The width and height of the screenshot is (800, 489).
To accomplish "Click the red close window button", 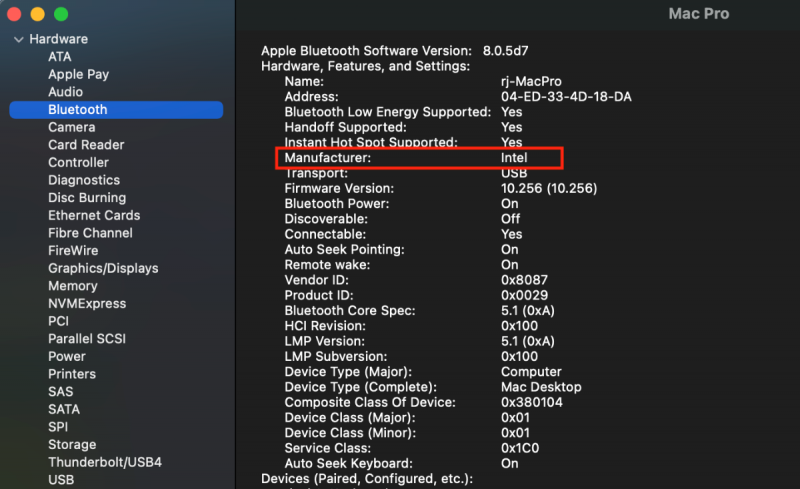I will coord(16,15).
